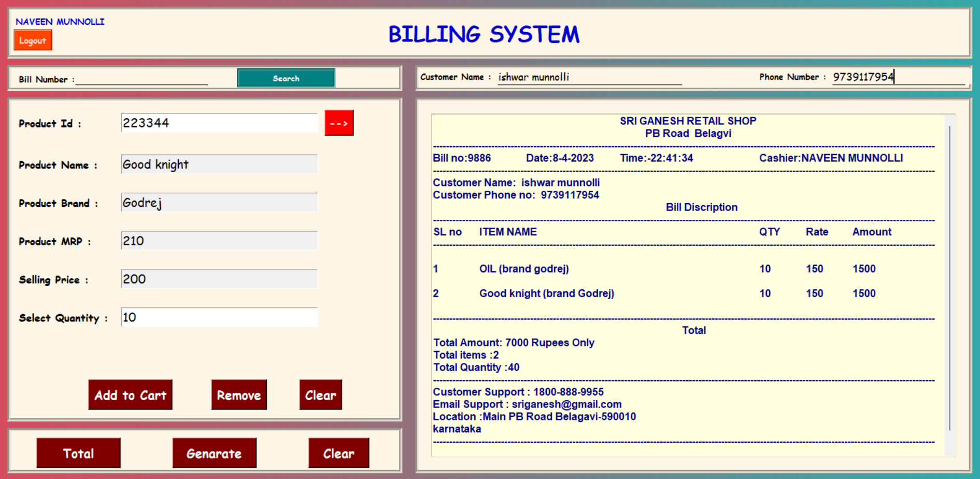This screenshot has height=479, width=980.
Task: Click 'Cashier:NAVEEN MUNNOLLI' in the bill
Action: pyautogui.click(x=831, y=158)
